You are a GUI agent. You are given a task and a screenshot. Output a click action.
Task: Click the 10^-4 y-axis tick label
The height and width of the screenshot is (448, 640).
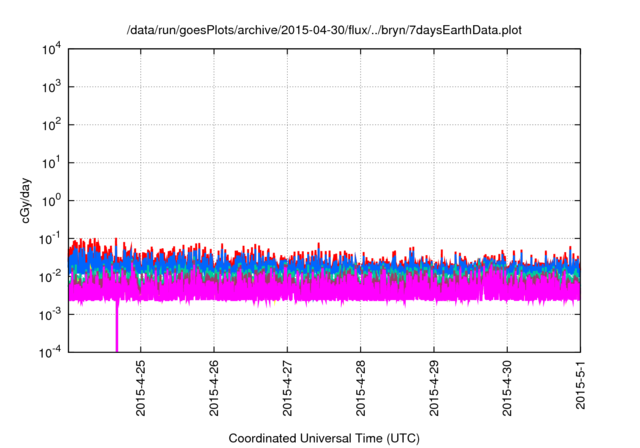(x=50, y=352)
